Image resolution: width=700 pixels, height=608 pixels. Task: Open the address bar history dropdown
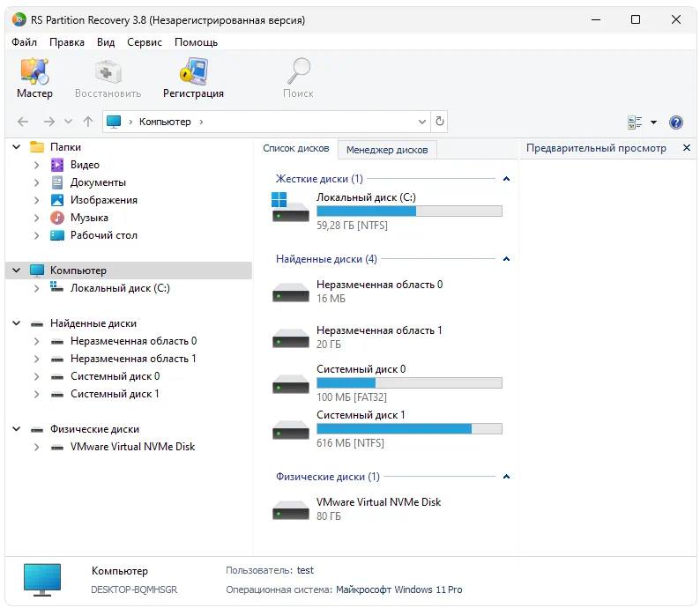(421, 122)
